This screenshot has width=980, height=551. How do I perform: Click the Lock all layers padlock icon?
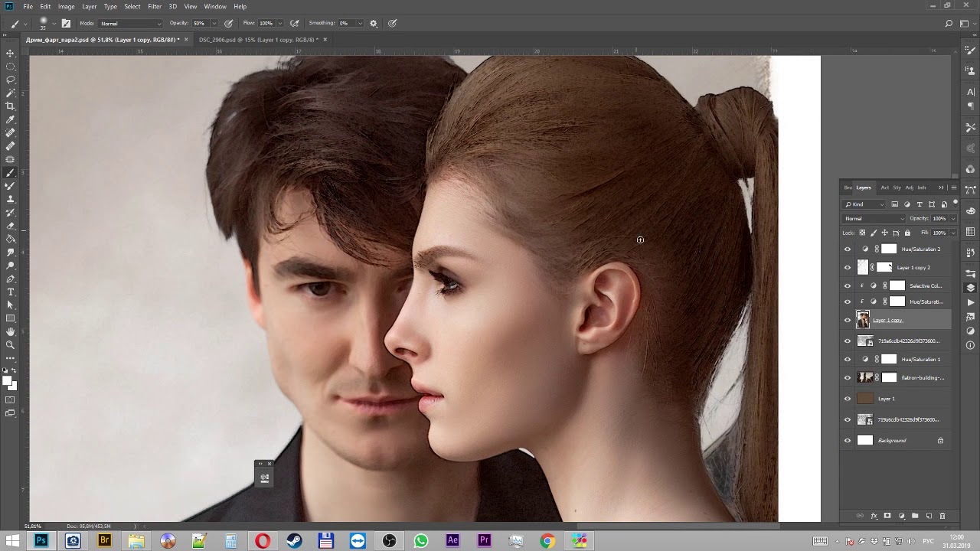pyautogui.click(x=907, y=233)
